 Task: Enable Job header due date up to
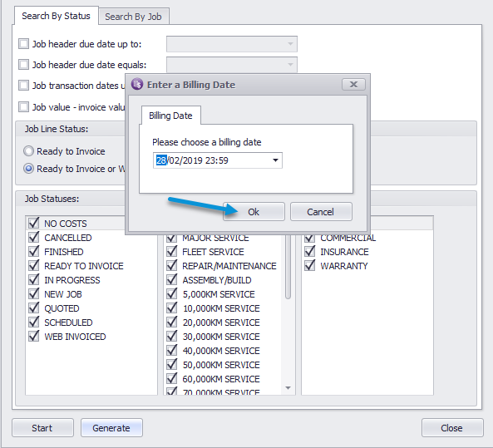click(23, 44)
